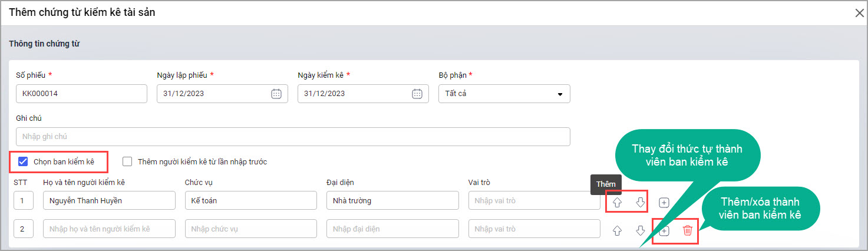868x251 pixels.
Task: Click name field Nguyễn Thanh Huyền
Action: click(x=109, y=200)
